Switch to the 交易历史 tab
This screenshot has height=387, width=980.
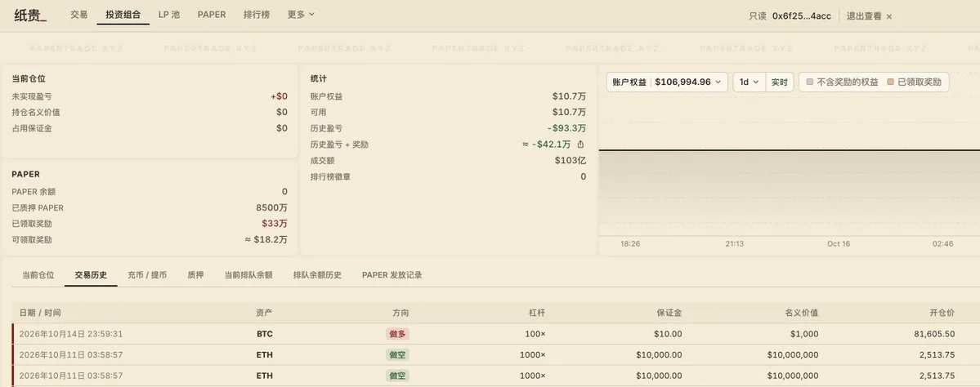pos(91,274)
